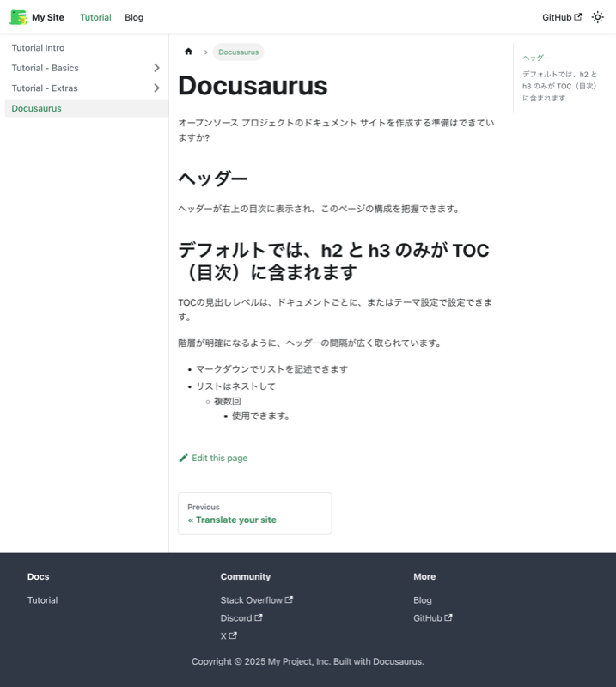The width and height of the screenshot is (616, 687).
Task: Click the heading デフォルトでは、h2 と h3 のみが TOC
Action: (x=333, y=262)
